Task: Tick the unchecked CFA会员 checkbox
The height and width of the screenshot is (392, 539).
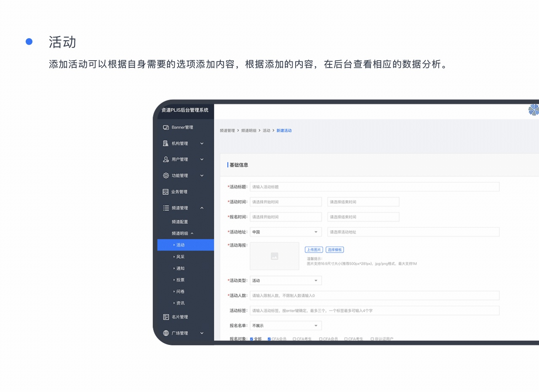Action: click(x=321, y=339)
